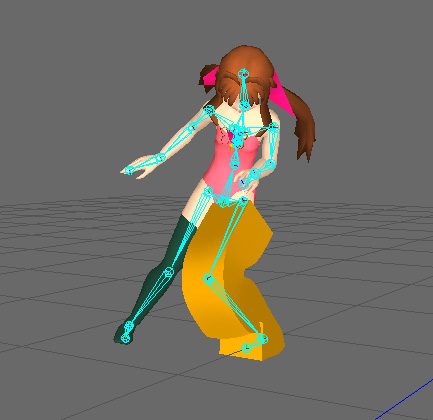Select the wrist joint of the outstretched arm
Viewport: 433px width, 420px height.
pyautogui.click(x=161, y=157)
